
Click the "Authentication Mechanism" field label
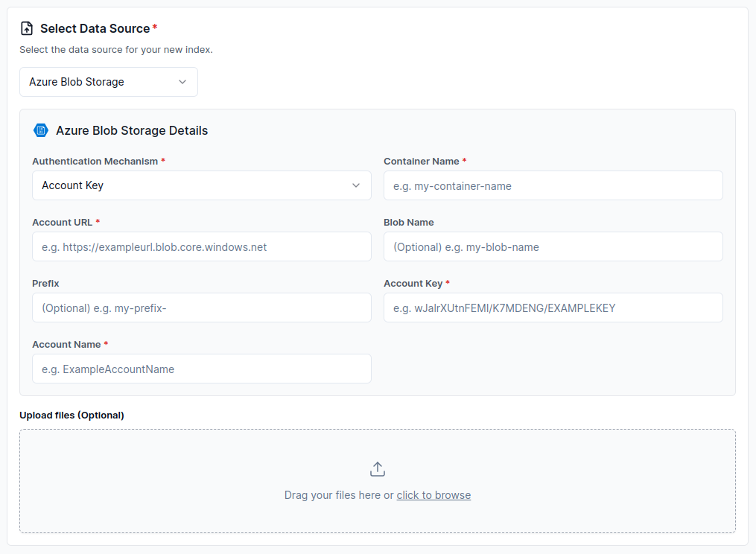click(95, 161)
